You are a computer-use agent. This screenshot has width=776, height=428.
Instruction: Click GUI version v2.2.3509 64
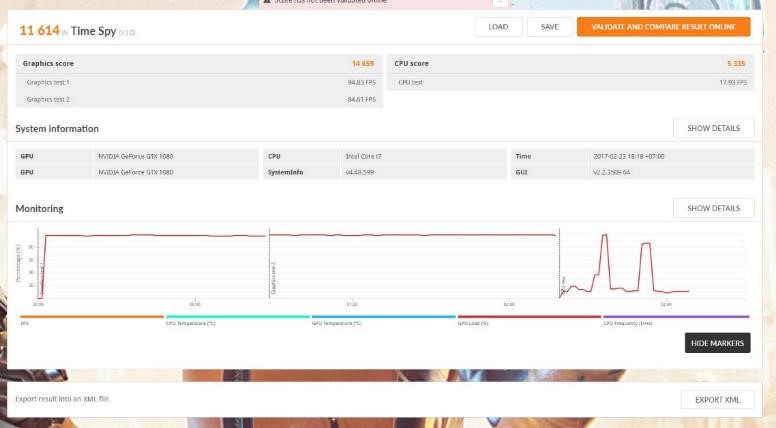point(611,172)
